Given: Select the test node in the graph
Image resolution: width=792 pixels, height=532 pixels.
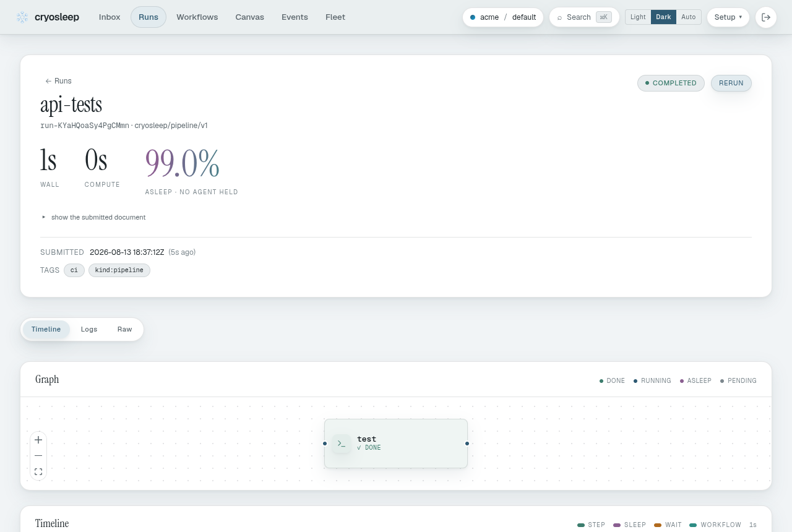Looking at the screenshot, I should [x=396, y=444].
